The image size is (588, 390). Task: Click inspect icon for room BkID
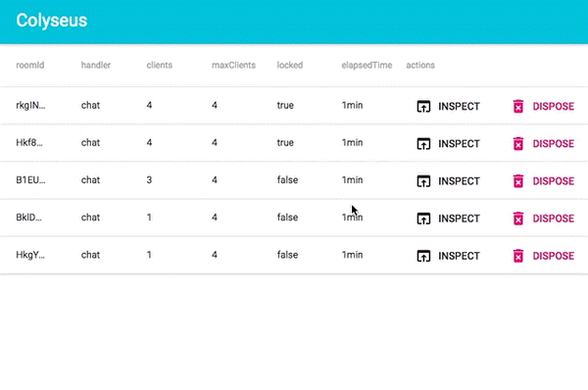[423, 219]
